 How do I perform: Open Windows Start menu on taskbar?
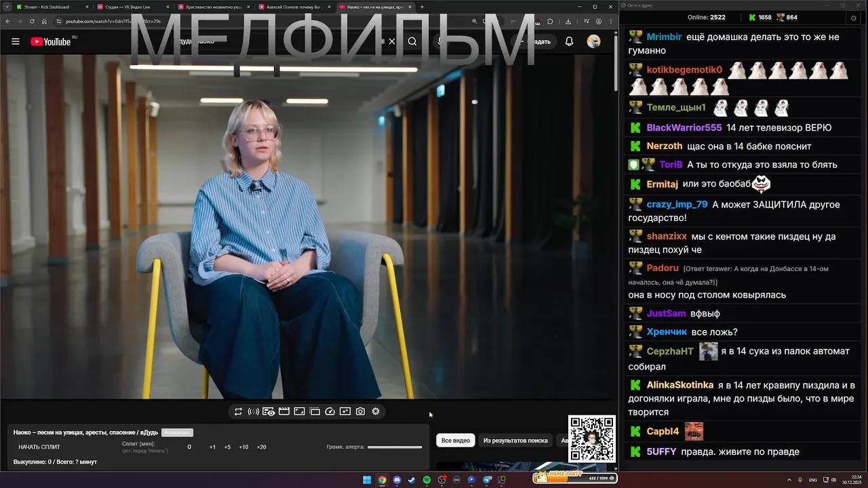(x=367, y=480)
